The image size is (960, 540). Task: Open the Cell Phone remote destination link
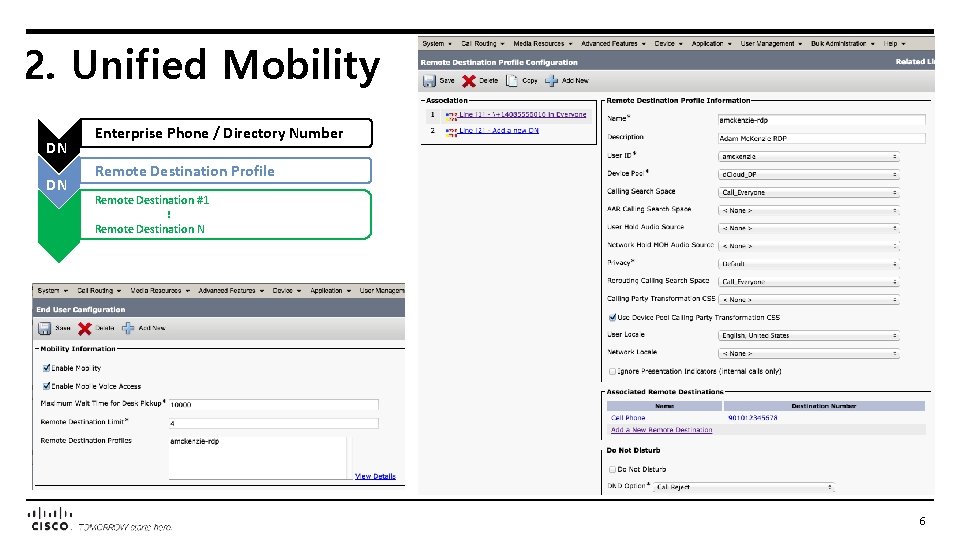(x=628, y=418)
